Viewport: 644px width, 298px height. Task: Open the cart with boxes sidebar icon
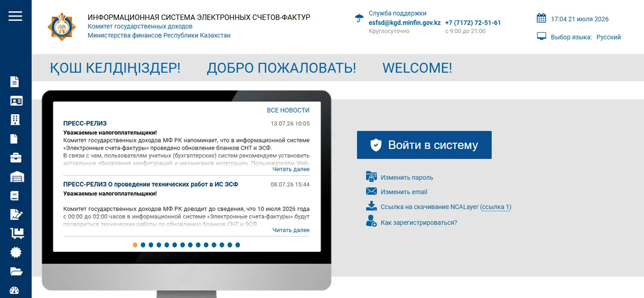pyautogui.click(x=17, y=233)
